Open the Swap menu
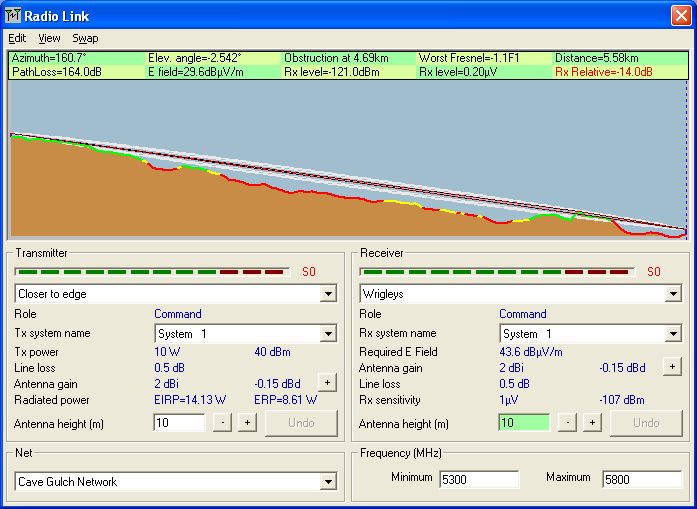The width and height of the screenshot is (697, 509). [85, 38]
